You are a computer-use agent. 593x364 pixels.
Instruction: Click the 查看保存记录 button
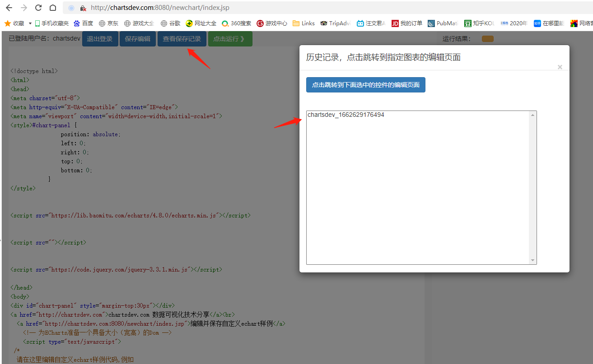point(182,39)
